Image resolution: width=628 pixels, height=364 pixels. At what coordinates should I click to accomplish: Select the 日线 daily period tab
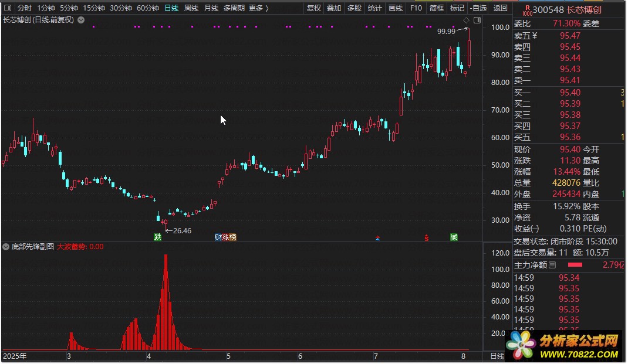click(x=171, y=8)
